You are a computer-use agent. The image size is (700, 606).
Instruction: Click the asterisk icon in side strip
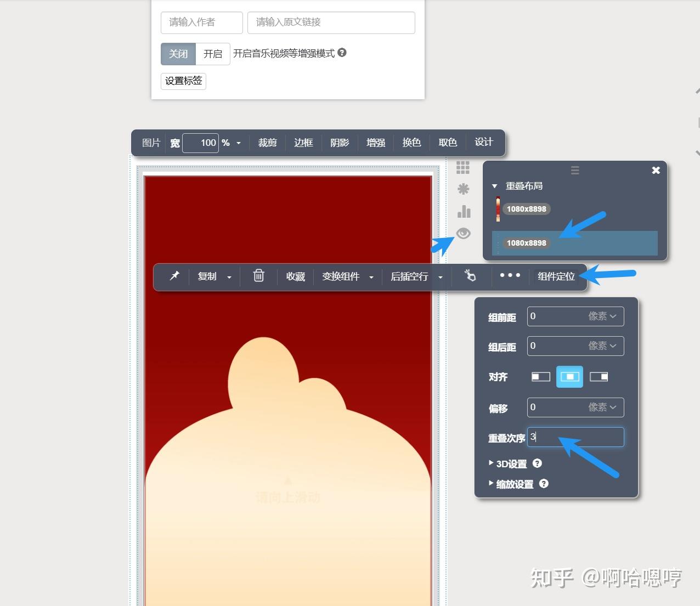tap(463, 189)
